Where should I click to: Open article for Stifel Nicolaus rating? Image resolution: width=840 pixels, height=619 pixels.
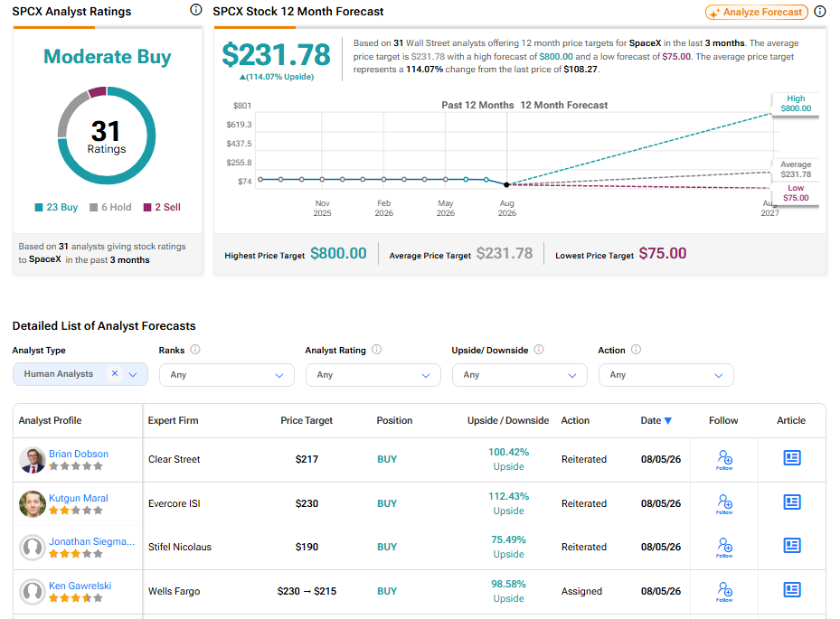click(792, 546)
